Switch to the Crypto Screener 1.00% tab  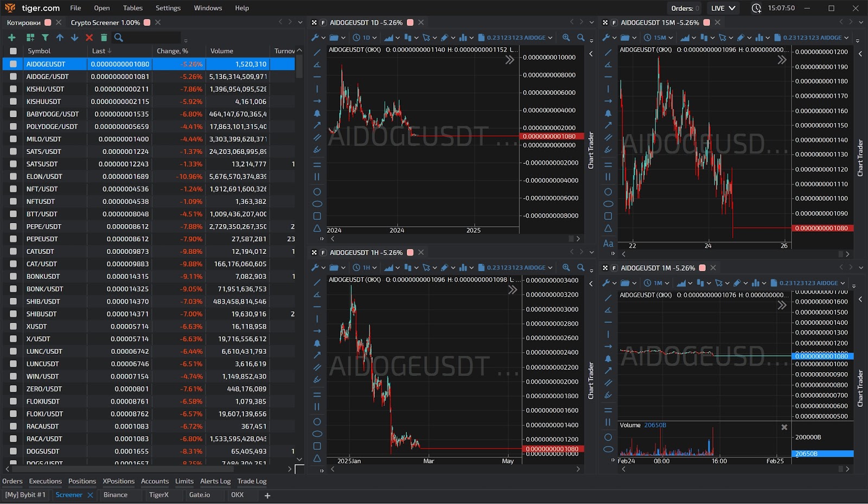click(105, 22)
